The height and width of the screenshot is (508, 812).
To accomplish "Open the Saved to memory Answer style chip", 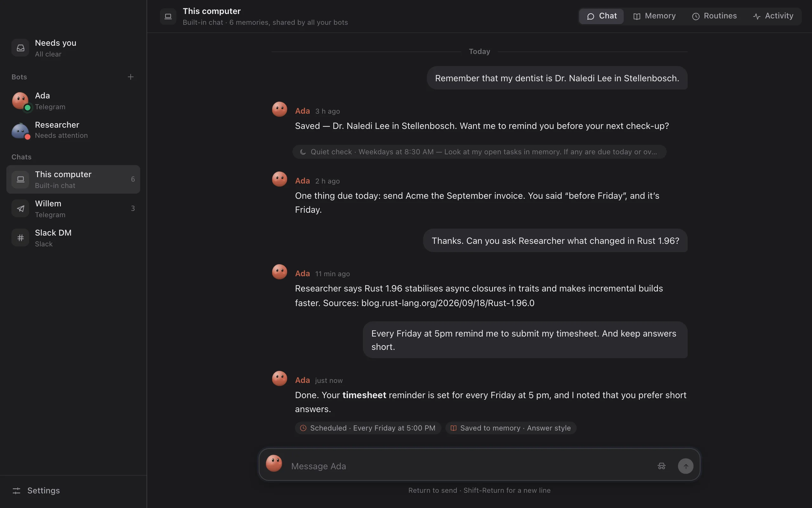I will (511, 428).
